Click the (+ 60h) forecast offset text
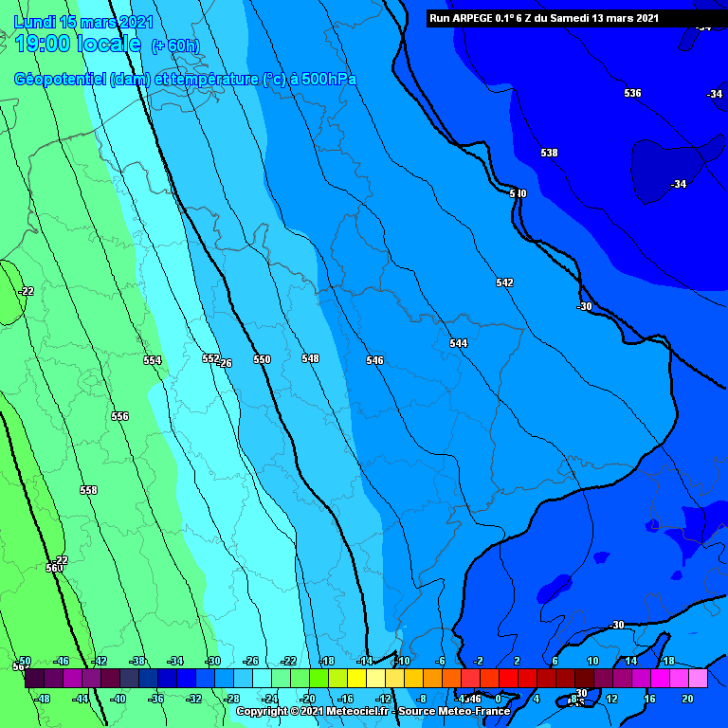 (175, 46)
